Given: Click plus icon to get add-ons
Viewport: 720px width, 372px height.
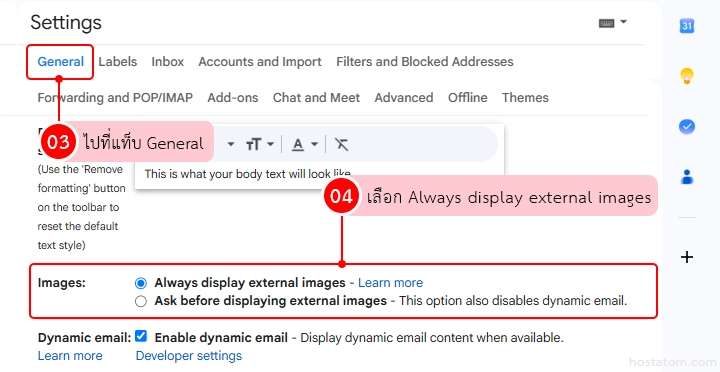Looking at the screenshot, I should coord(686,257).
